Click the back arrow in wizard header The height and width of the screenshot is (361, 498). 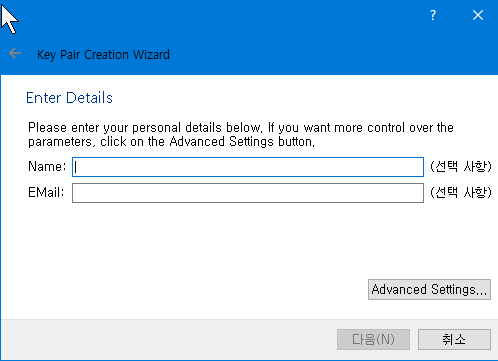(15, 53)
